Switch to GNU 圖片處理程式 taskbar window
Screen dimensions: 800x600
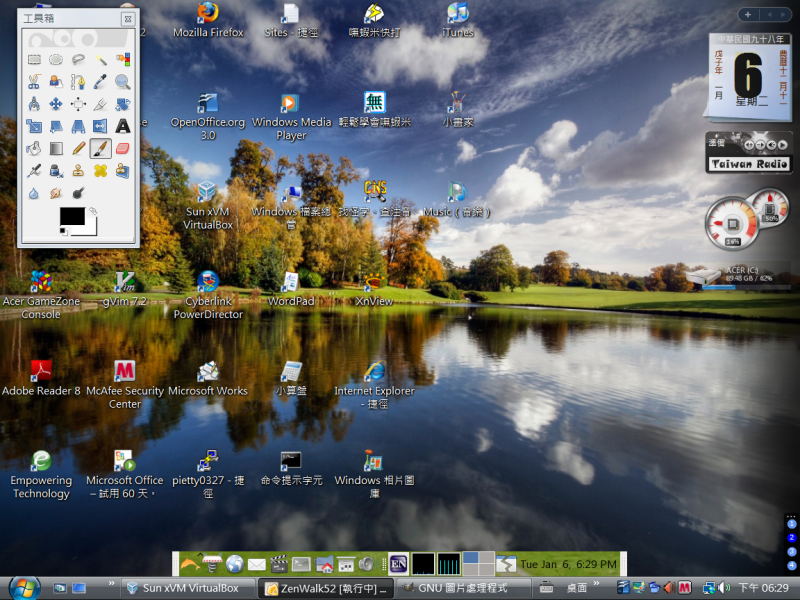coord(454,588)
